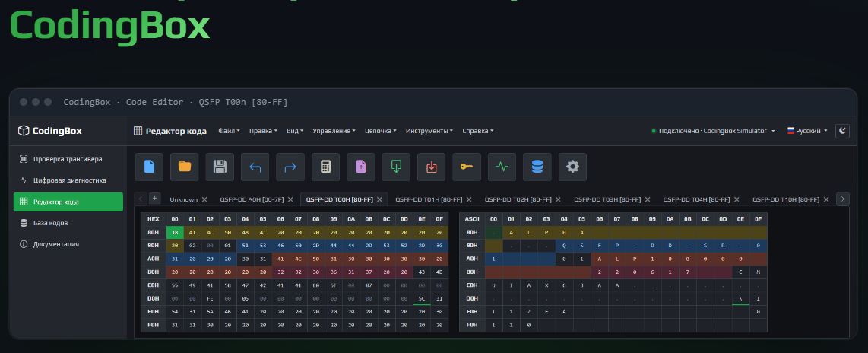Click the red download-arrow toolbar icon
The height and width of the screenshot is (353, 868).
pos(432,167)
